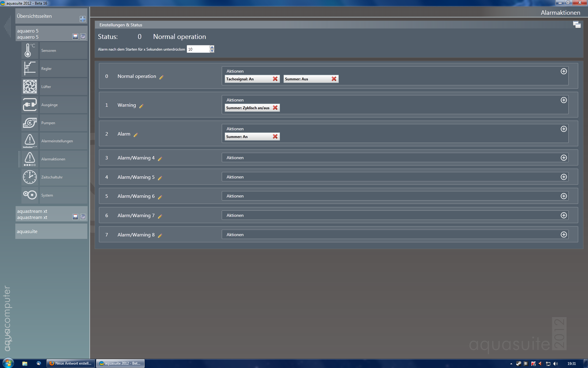The image size is (588, 368).
Task: Open the Regler controller icon
Action: 30,68
